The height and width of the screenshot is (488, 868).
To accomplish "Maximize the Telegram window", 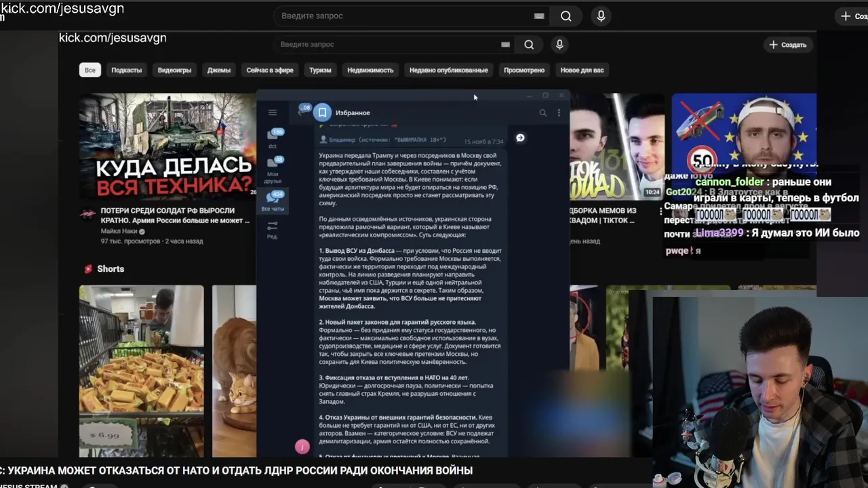I will 545,96.
